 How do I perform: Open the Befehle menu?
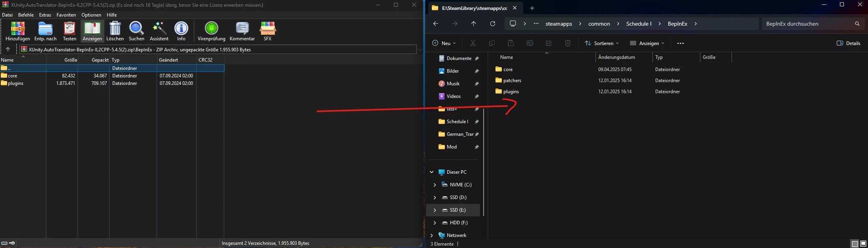pyautogui.click(x=26, y=15)
